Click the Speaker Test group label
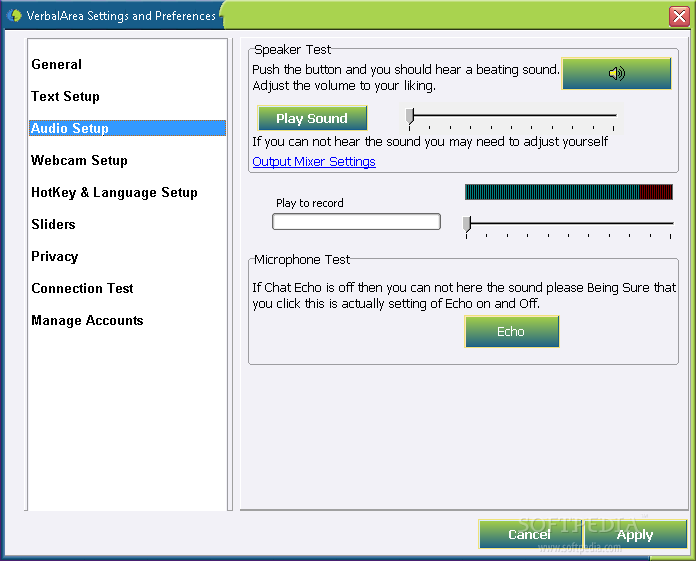The image size is (696, 561). [293, 49]
